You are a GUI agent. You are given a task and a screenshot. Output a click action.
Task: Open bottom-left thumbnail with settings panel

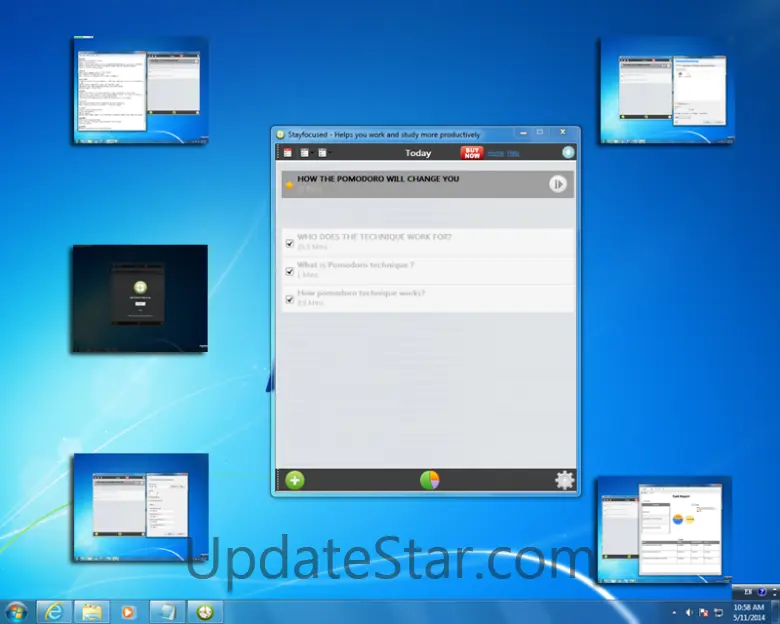pyautogui.click(x=141, y=508)
